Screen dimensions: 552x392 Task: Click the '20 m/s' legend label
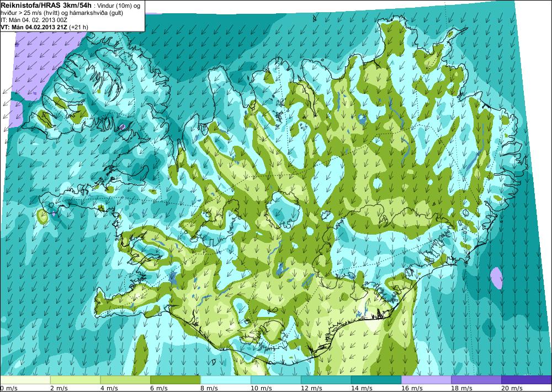point(512,388)
